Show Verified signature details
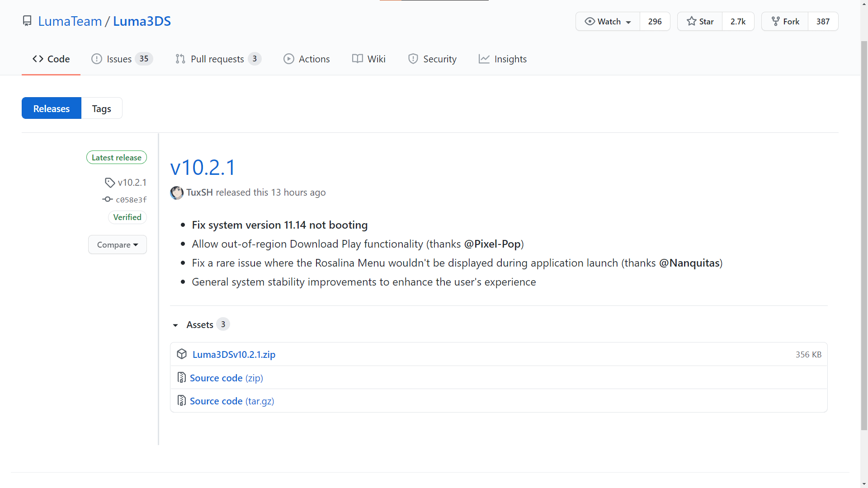The width and height of the screenshot is (868, 488). (x=127, y=217)
